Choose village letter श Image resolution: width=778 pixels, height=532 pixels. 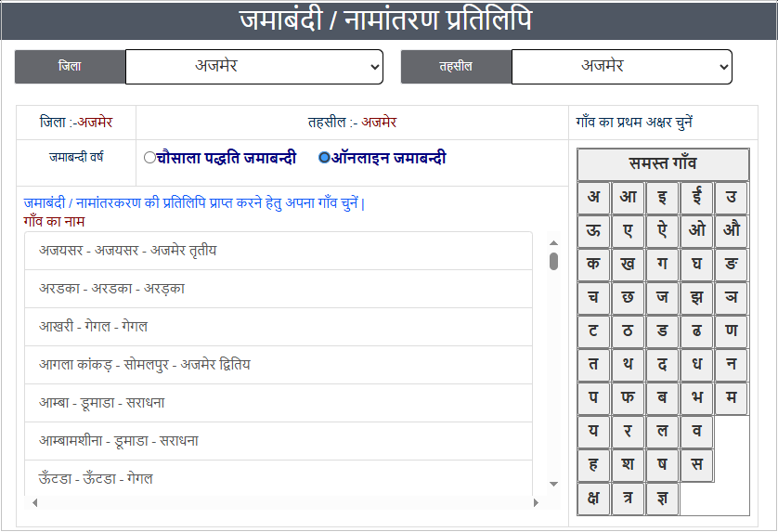629,465
